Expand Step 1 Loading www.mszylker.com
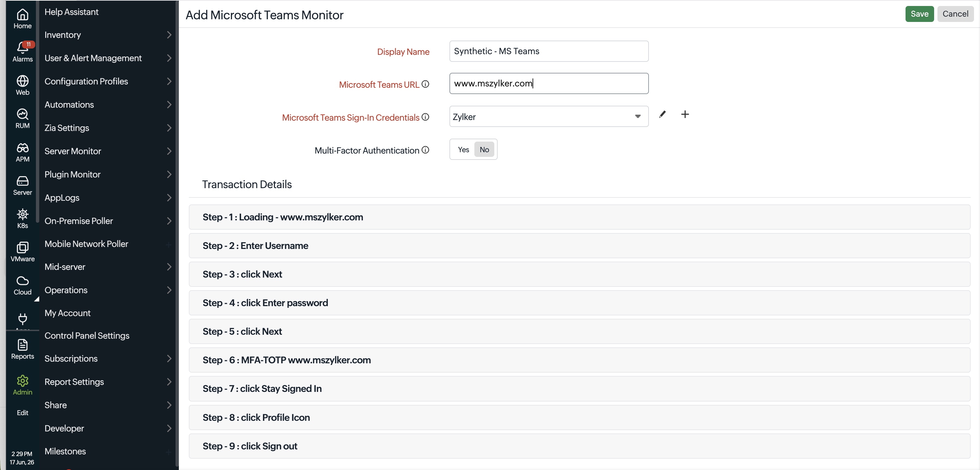The width and height of the screenshot is (980, 470). [579, 217]
